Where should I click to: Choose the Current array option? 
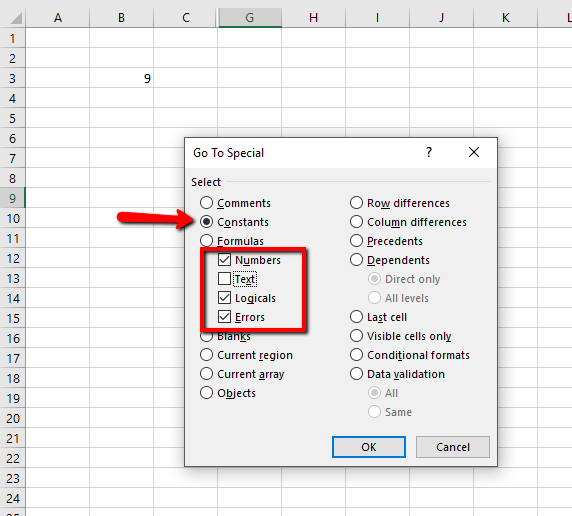(206, 373)
